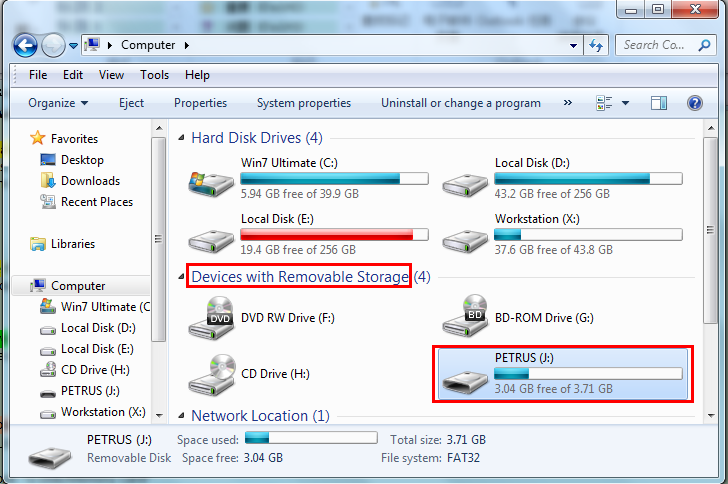Select the DVD RW Drive (F:) icon

pos(211,318)
